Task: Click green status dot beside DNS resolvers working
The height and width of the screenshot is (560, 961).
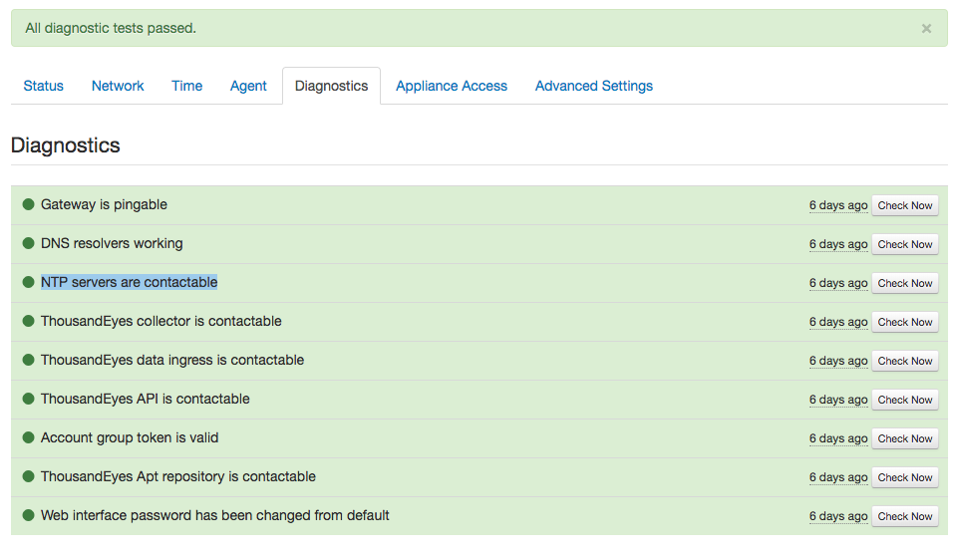Action: pos(28,243)
